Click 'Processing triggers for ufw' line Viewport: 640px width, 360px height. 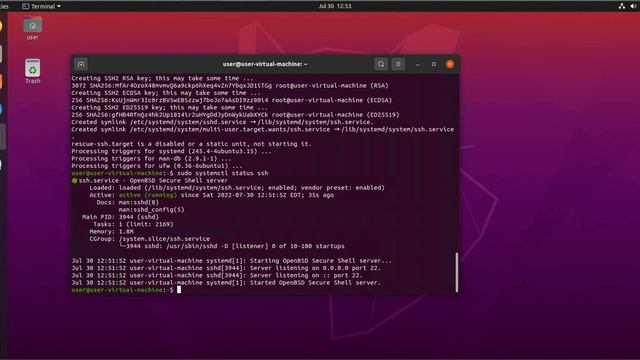(157, 166)
